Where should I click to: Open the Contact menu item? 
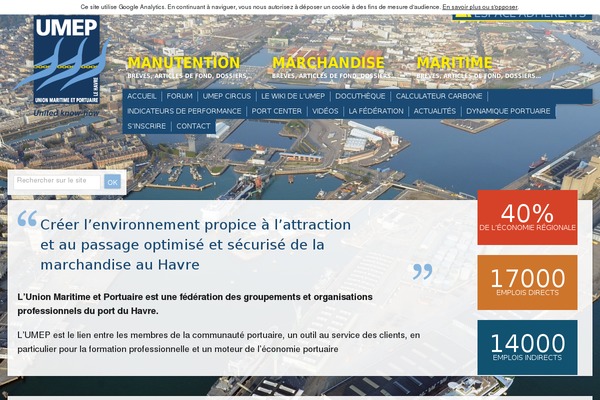[193, 126]
